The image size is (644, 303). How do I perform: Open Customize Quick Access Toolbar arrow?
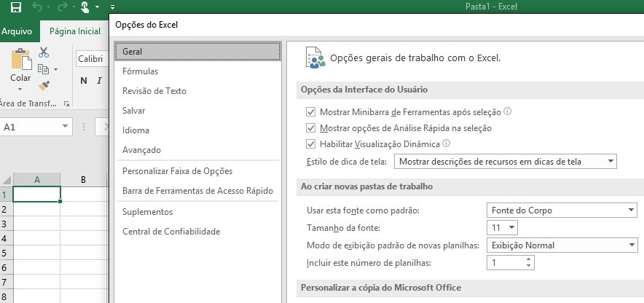coord(113,7)
